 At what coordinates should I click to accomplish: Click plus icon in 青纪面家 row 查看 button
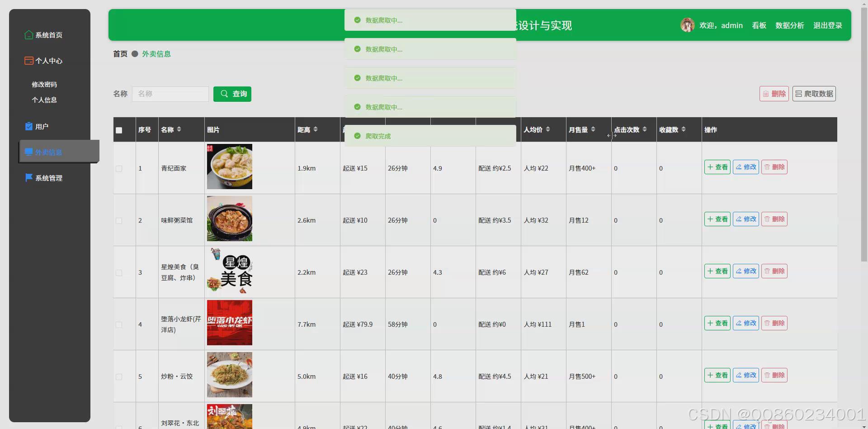pos(710,167)
